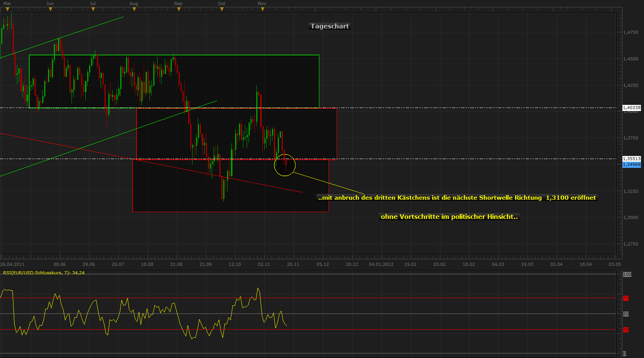
Task: Click the 03.02 date axis label
Action: [440, 264]
